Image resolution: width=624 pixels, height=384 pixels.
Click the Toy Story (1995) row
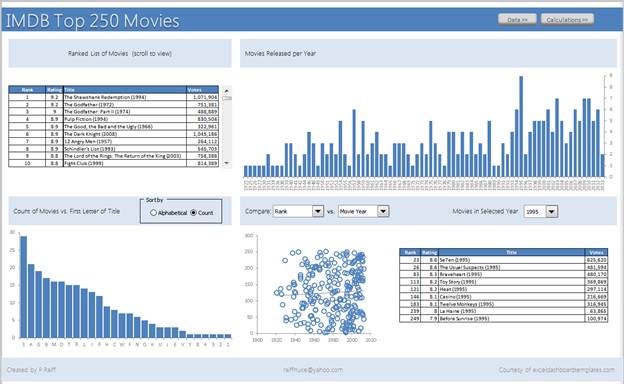(x=503, y=282)
